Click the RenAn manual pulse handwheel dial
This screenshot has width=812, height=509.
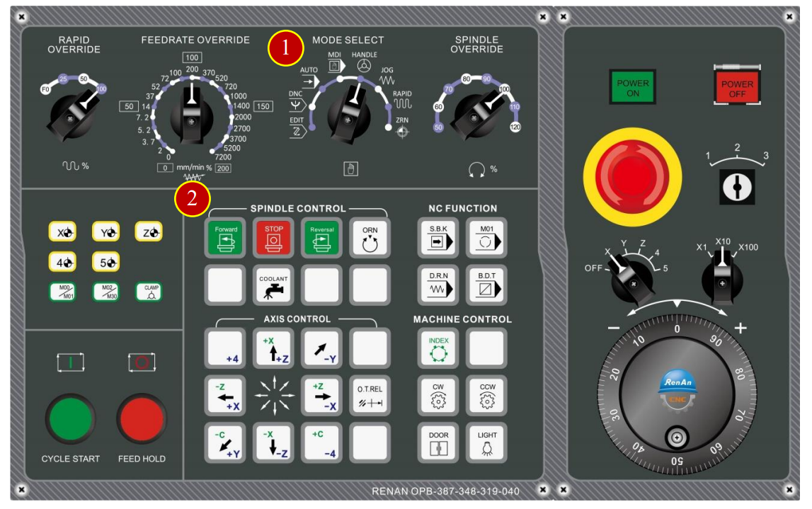tap(677, 393)
